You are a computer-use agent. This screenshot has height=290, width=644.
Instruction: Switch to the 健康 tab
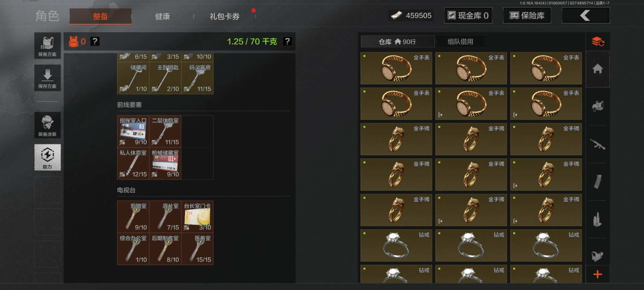pyautogui.click(x=162, y=16)
